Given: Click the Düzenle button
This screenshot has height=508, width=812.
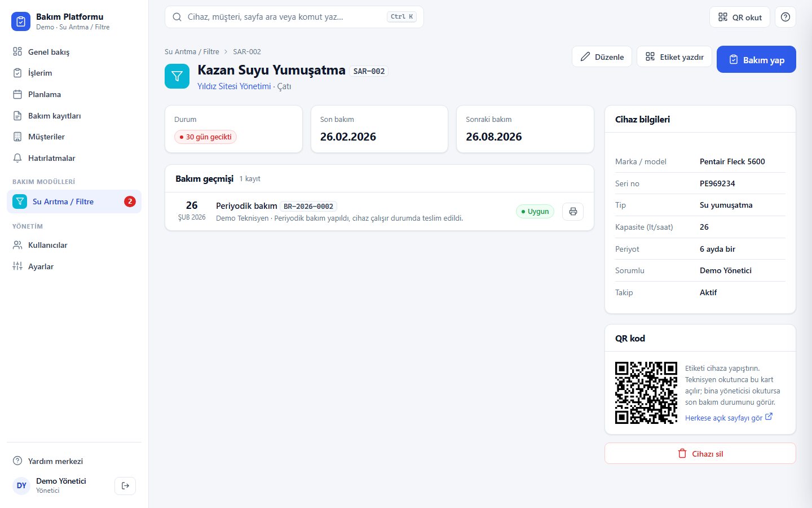Looking at the screenshot, I should [x=602, y=56].
